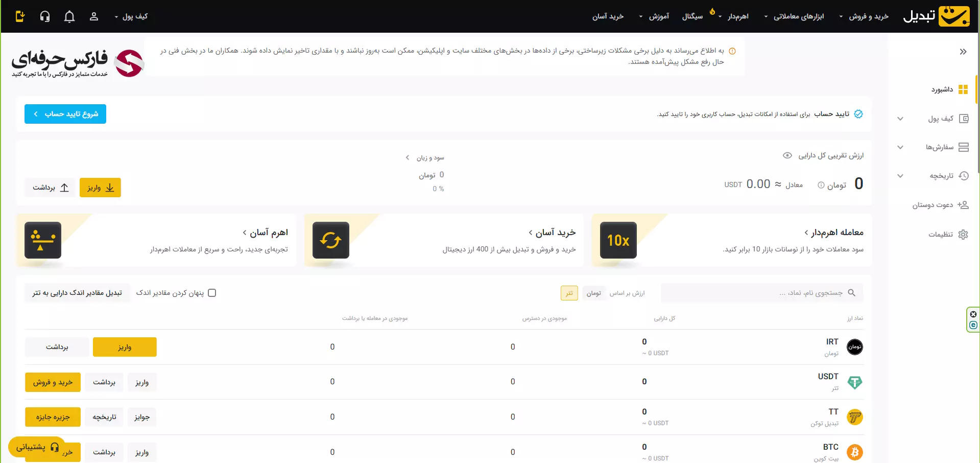Click the fire icon above اهرم‌دار
The image size is (980, 463).
(712, 11)
